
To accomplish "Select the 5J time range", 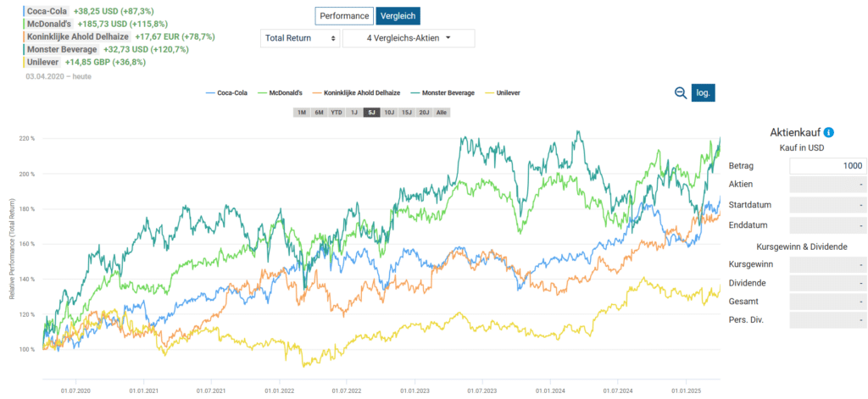I will pos(371,113).
